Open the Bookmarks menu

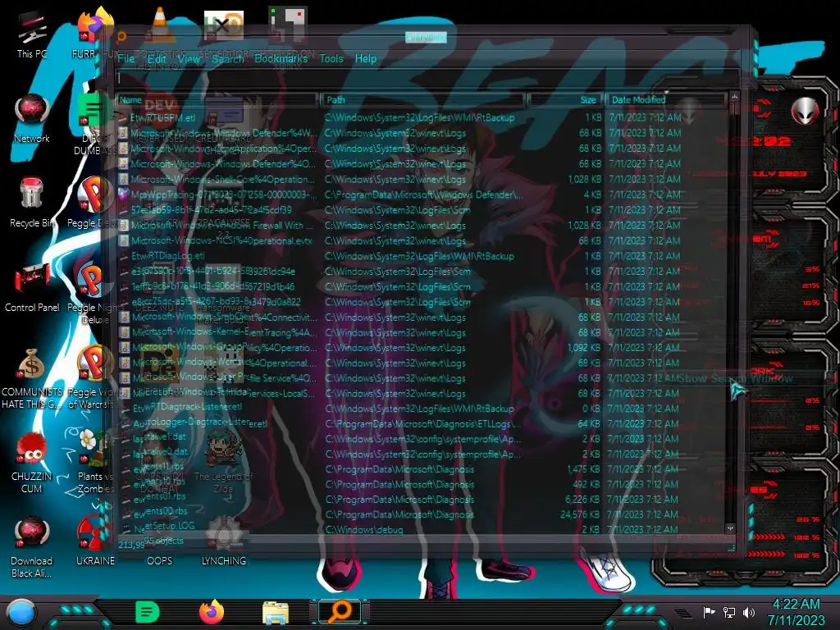[281, 58]
